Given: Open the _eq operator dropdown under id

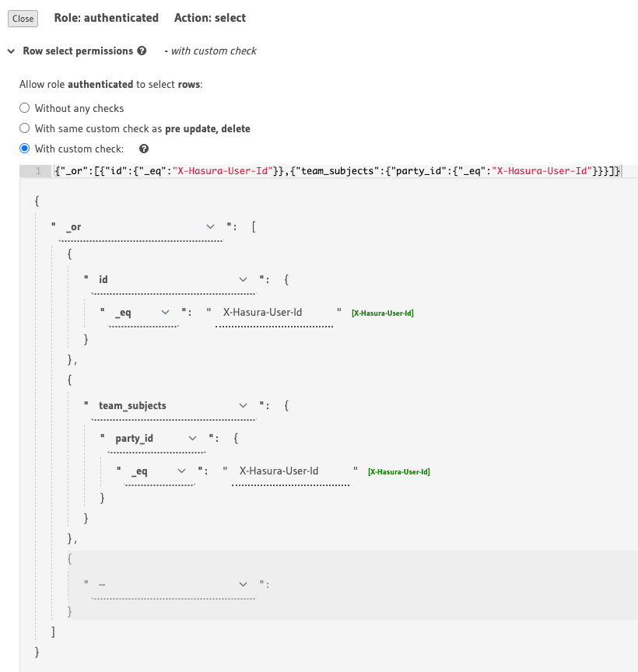Looking at the screenshot, I should coord(143,313).
